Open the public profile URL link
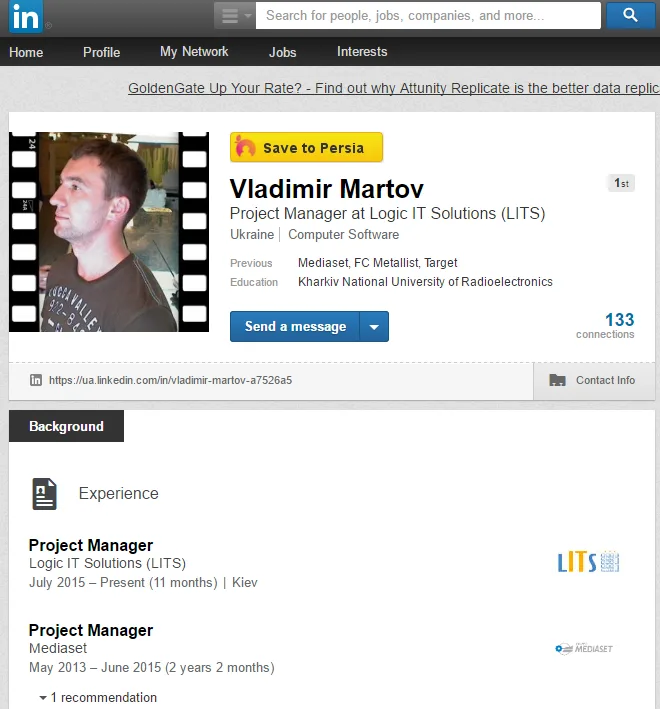 [x=170, y=380]
